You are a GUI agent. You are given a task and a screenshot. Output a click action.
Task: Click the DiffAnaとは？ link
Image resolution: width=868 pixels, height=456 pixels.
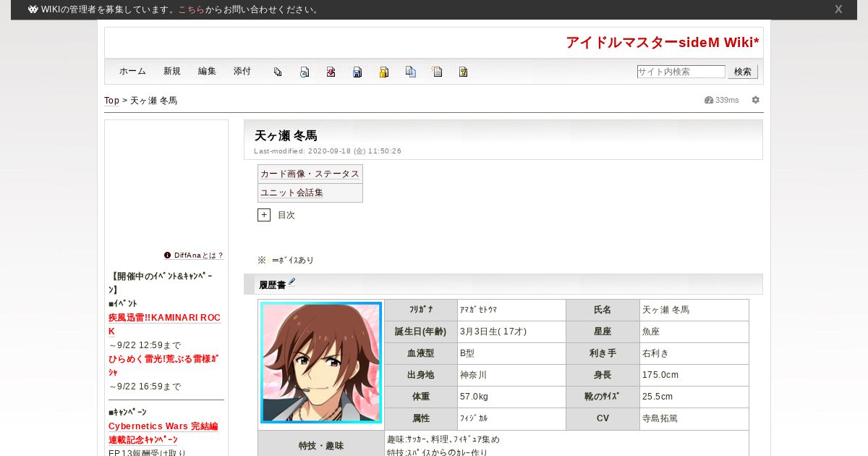pyautogui.click(x=199, y=256)
